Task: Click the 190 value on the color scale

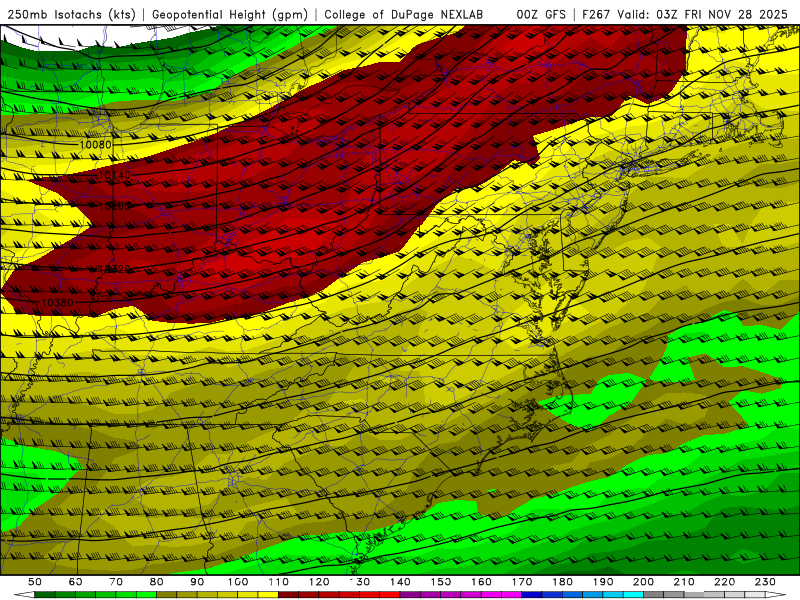Action: [x=603, y=582]
